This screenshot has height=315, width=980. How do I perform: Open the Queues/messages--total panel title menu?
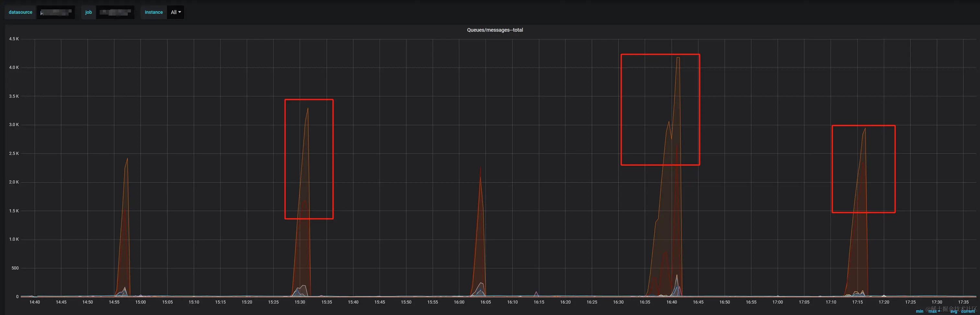pyautogui.click(x=495, y=30)
